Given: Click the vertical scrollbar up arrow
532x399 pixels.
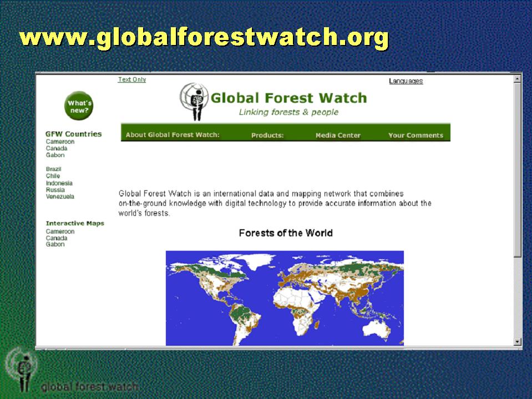Looking at the screenshot, I should coord(518,79).
